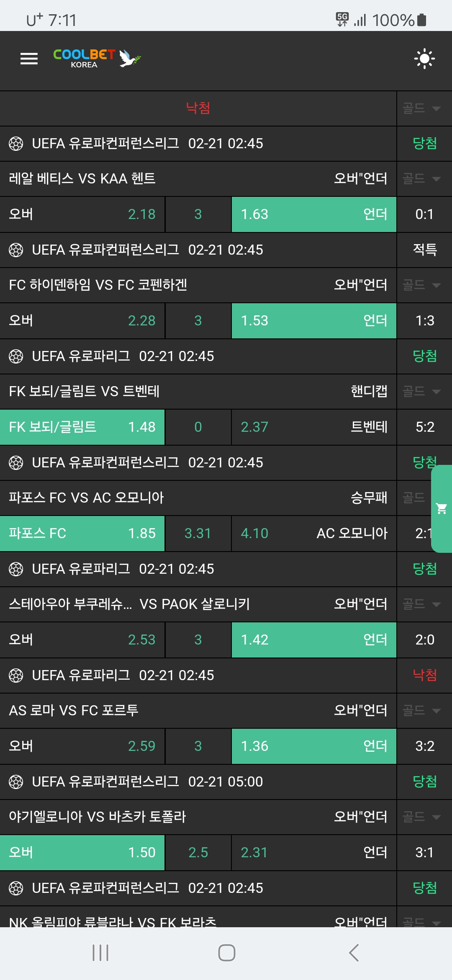
Task: Select 오버 2.28 for FC 하이덴하임 match
Action: click(82, 321)
